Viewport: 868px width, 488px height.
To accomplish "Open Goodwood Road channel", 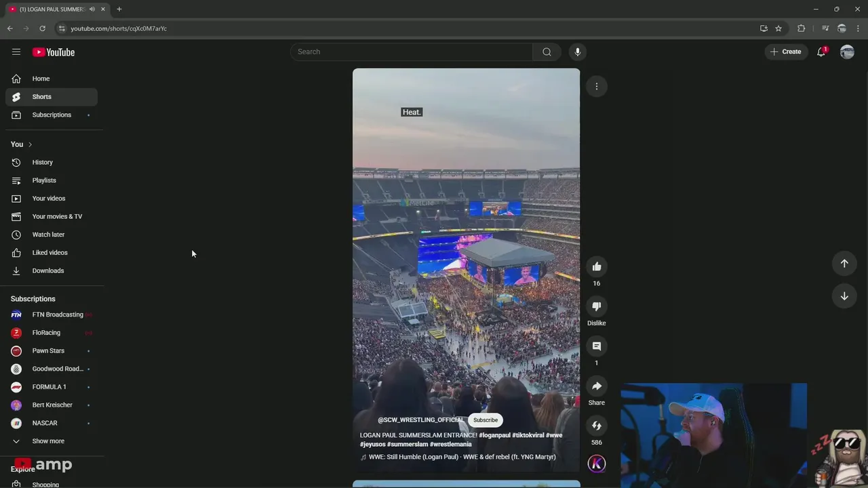I will 52,369.
